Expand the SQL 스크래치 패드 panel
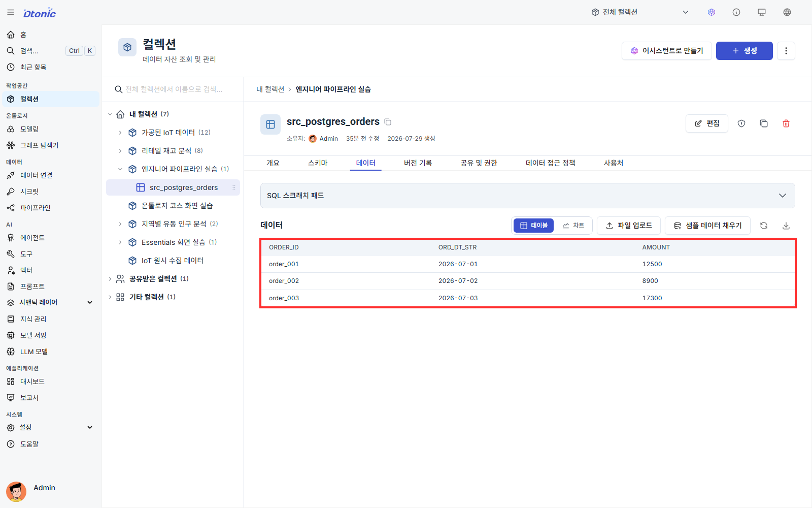This screenshot has height=508, width=812. [x=528, y=196]
